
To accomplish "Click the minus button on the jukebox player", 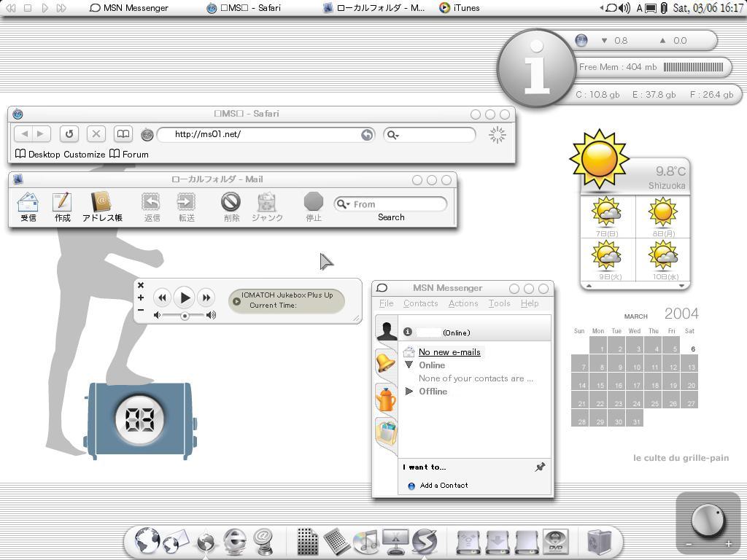I will point(141,310).
